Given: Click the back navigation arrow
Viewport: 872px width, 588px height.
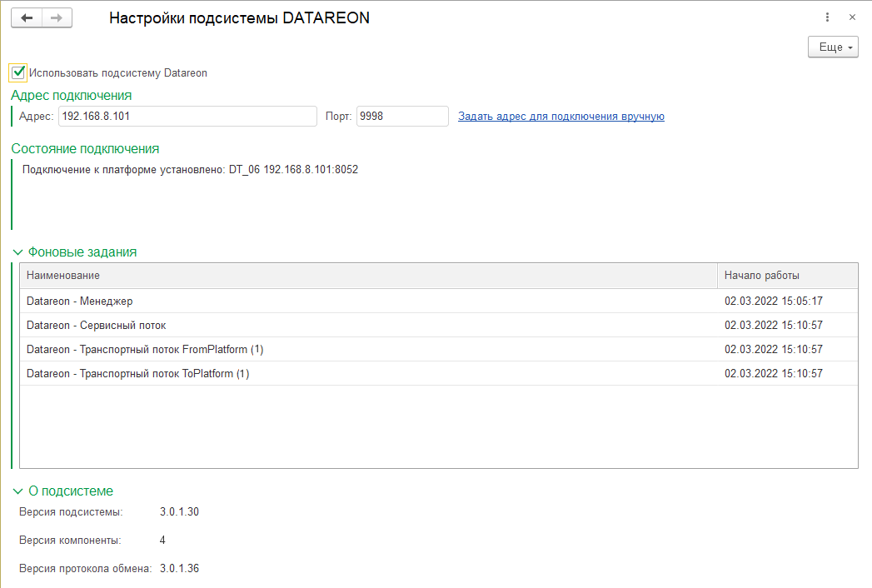Looking at the screenshot, I should (27, 18).
